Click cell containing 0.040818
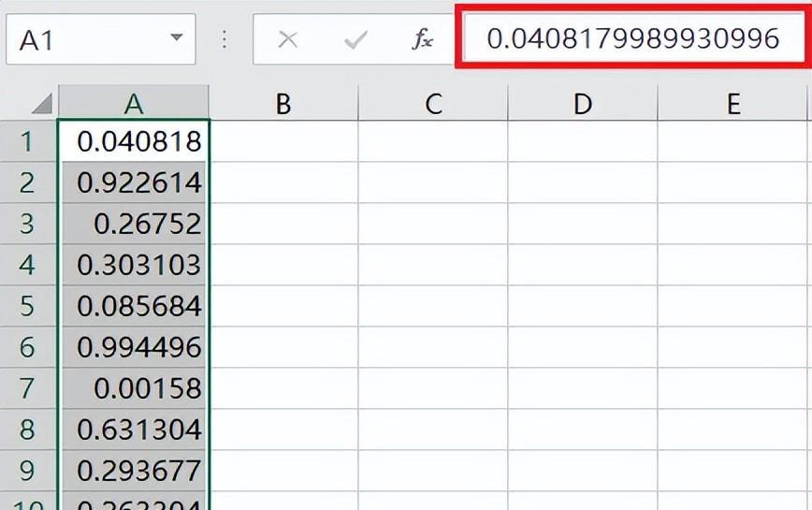Screen dimensions: 812x510 click(x=134, y=141)
